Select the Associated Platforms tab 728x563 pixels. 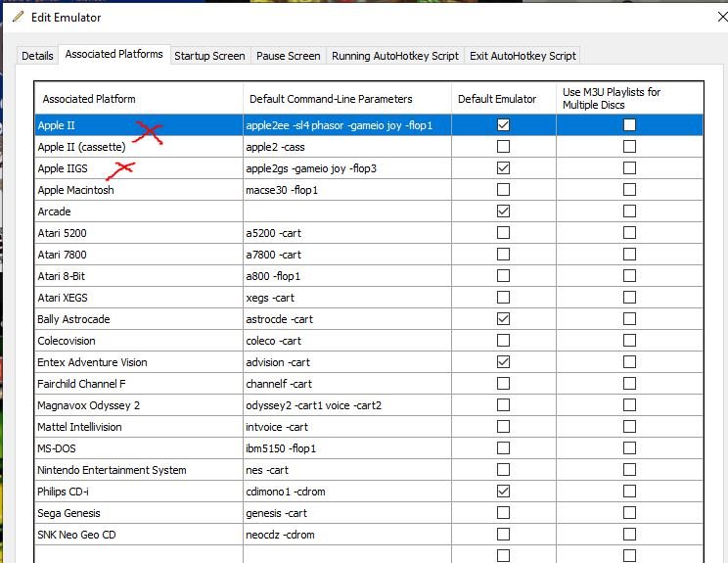[114, 55]
